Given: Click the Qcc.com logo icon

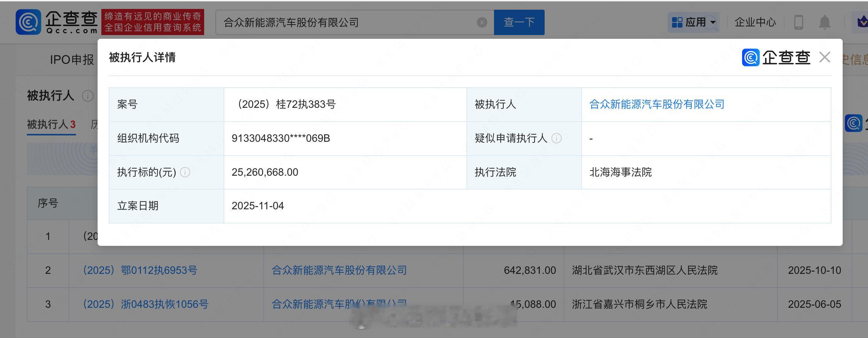Looking at the screenshot, I should pyautogui.click(x=28, y=22).
